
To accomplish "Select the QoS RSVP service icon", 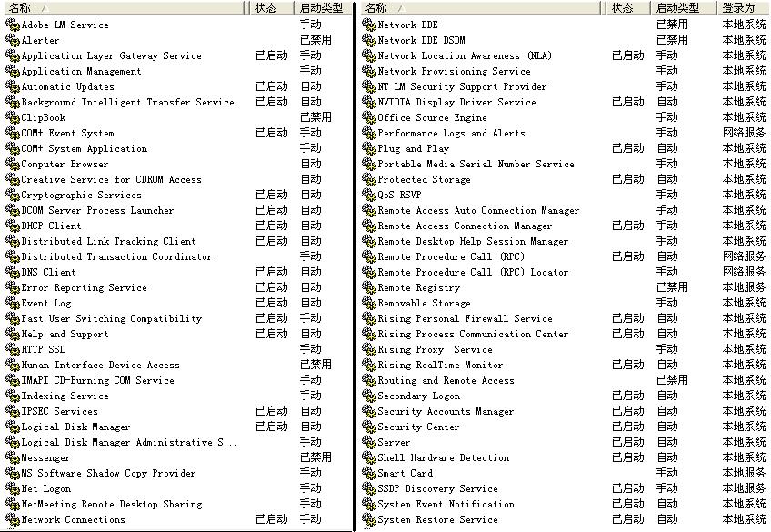I will pos(369,195).
